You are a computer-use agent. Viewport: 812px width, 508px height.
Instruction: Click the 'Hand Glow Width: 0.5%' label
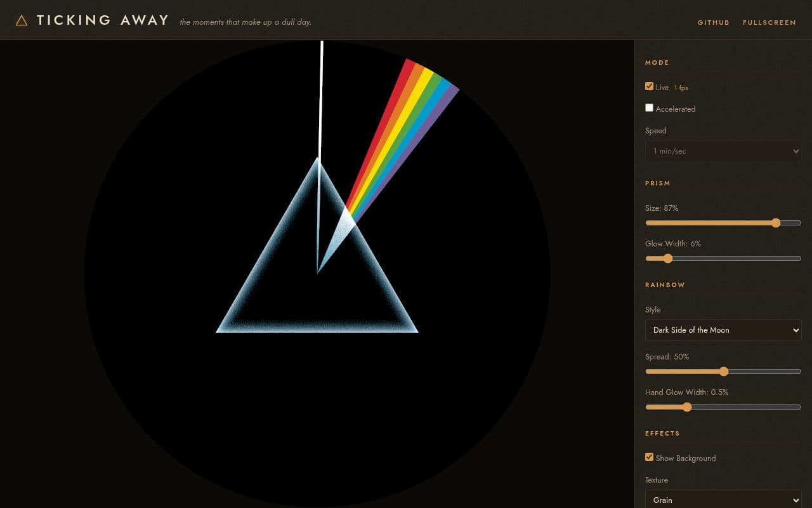click(686, 392)
